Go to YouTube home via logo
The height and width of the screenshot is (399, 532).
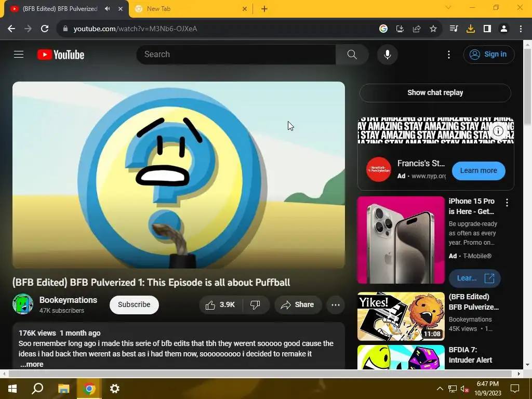pos(61,55)
